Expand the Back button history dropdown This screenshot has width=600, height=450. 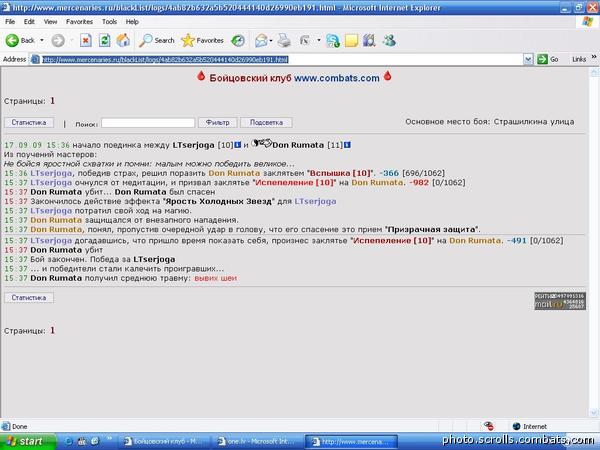(42, 40)
